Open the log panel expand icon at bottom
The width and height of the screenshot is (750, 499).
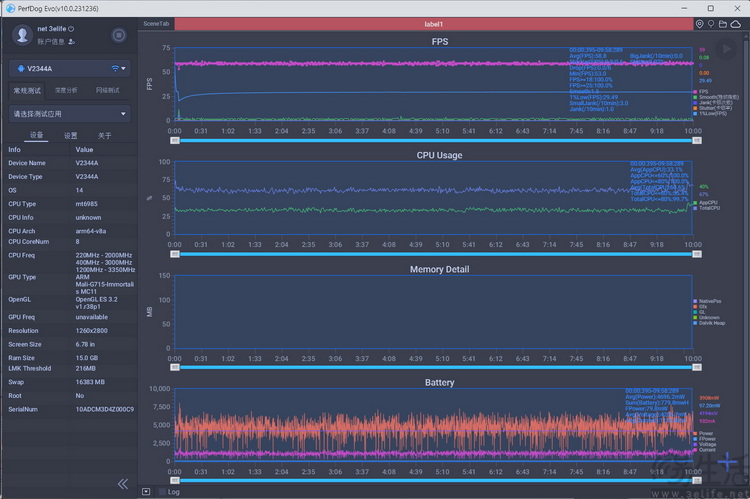click(x=146, y=491)
